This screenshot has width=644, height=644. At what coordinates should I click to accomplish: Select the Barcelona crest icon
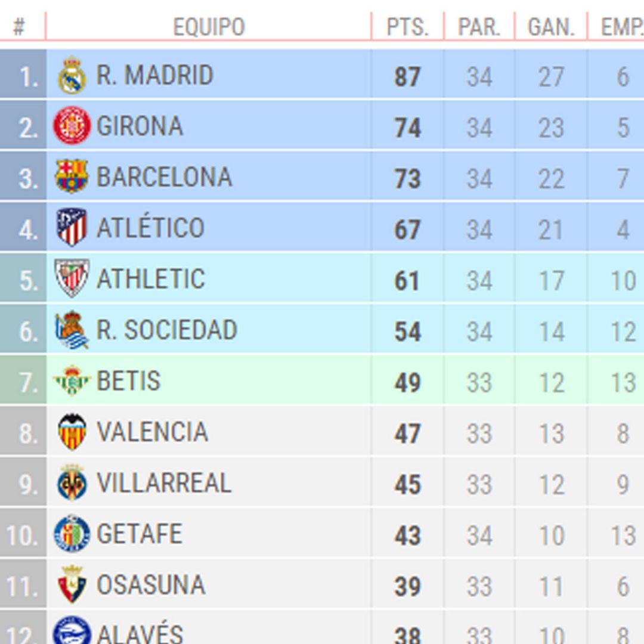pos(72,176)
